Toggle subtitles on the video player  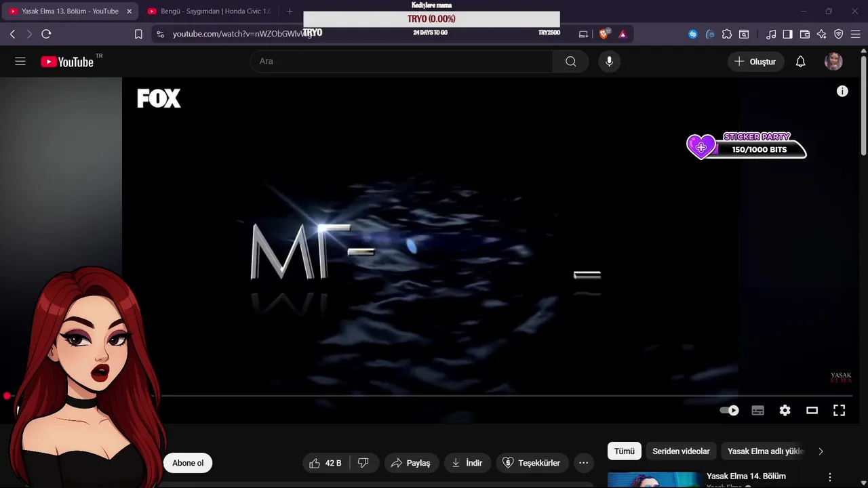coord(757,410)
